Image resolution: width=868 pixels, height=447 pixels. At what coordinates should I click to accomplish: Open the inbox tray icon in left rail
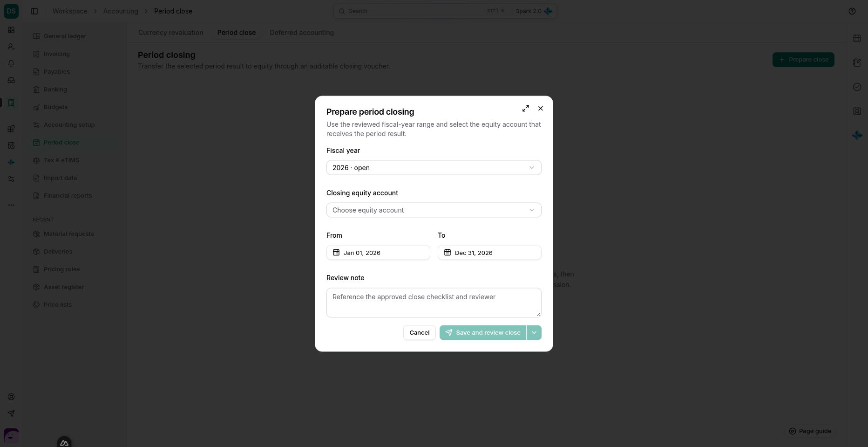[x=11, y=80]
